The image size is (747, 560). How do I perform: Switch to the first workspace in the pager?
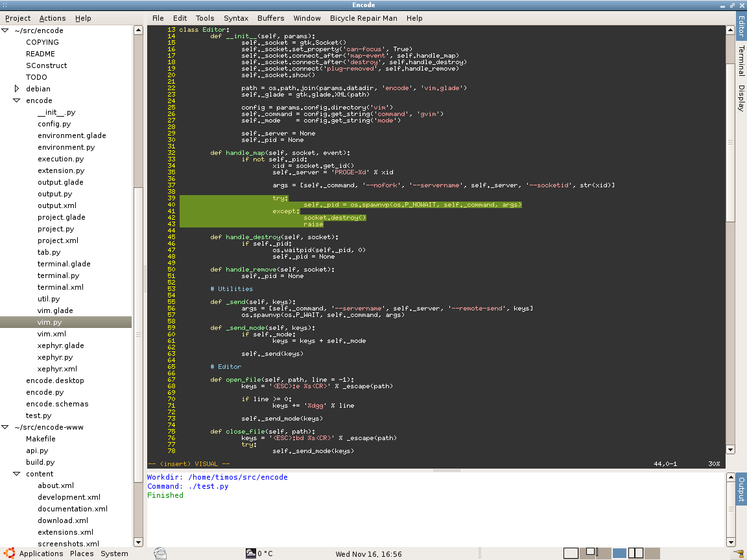click(x=571, y=554)
